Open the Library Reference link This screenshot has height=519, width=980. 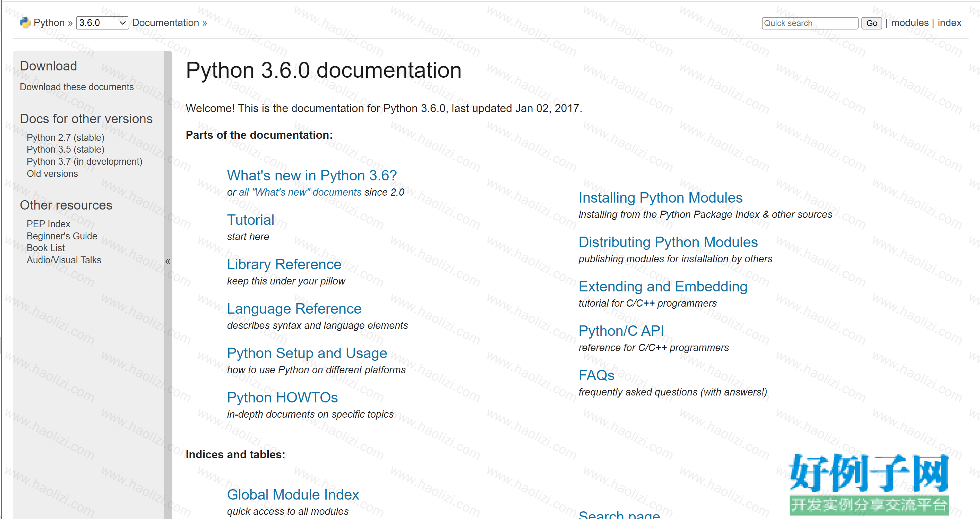point(284,264)
